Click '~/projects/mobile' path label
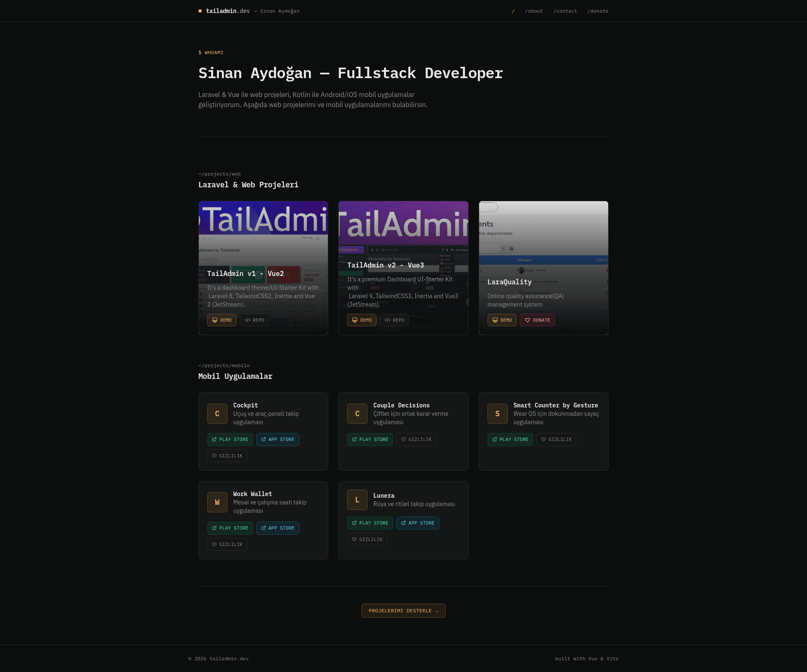The image size is (807, 672). point(224,365)
